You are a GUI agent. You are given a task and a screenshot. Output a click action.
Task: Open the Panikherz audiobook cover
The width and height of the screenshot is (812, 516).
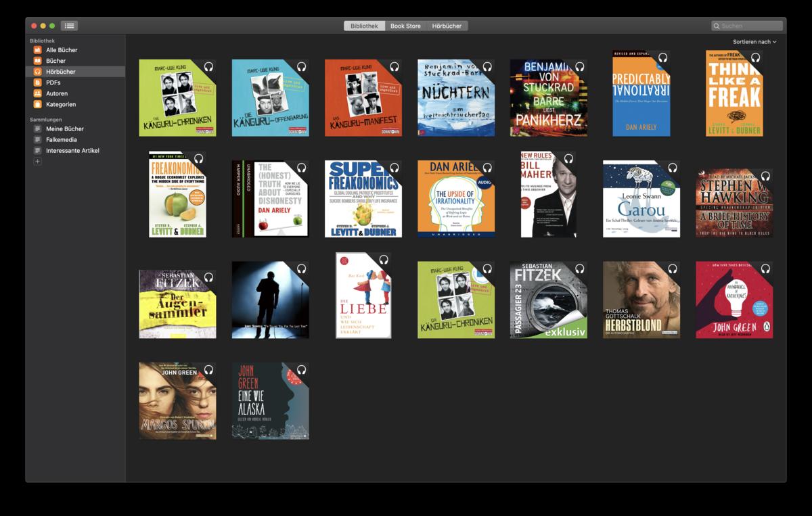[x=549, y=97]
